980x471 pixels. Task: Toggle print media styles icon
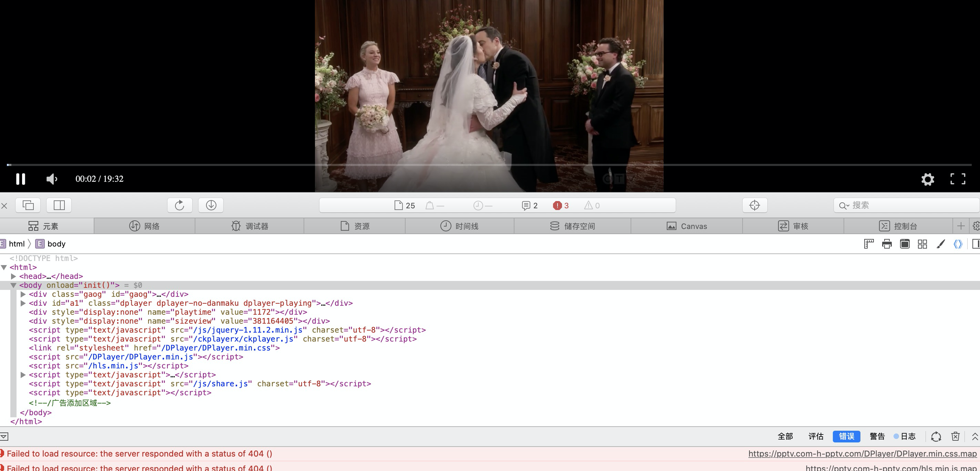pyautogui.click(x=887, y=244)
